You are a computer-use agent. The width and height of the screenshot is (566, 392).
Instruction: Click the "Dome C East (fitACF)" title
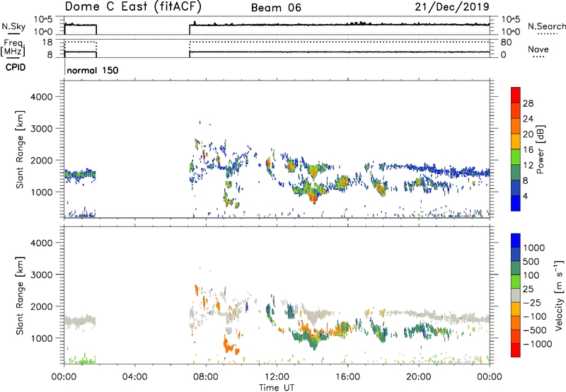[133, 6]
